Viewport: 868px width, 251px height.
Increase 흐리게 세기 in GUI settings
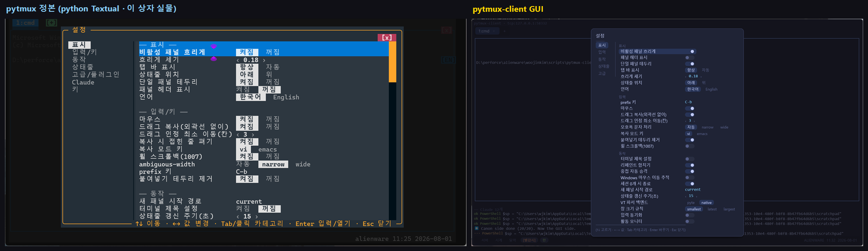701,76
